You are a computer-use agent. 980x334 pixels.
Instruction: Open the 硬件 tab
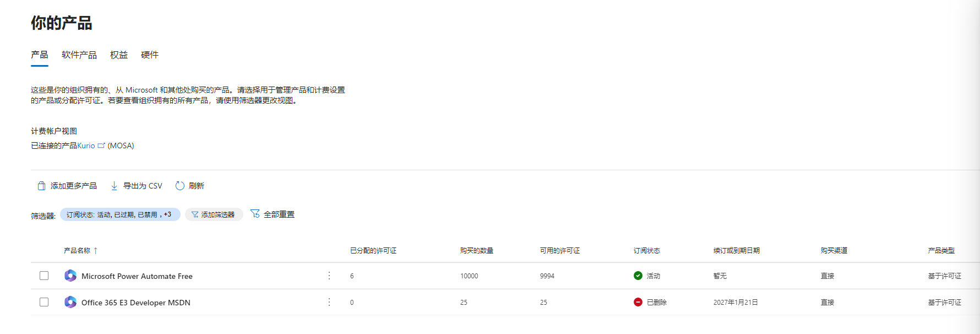click(150, 55)
